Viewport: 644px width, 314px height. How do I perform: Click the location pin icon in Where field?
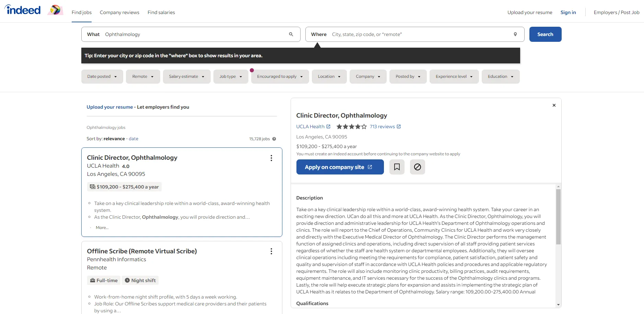(x=515, y=34)
